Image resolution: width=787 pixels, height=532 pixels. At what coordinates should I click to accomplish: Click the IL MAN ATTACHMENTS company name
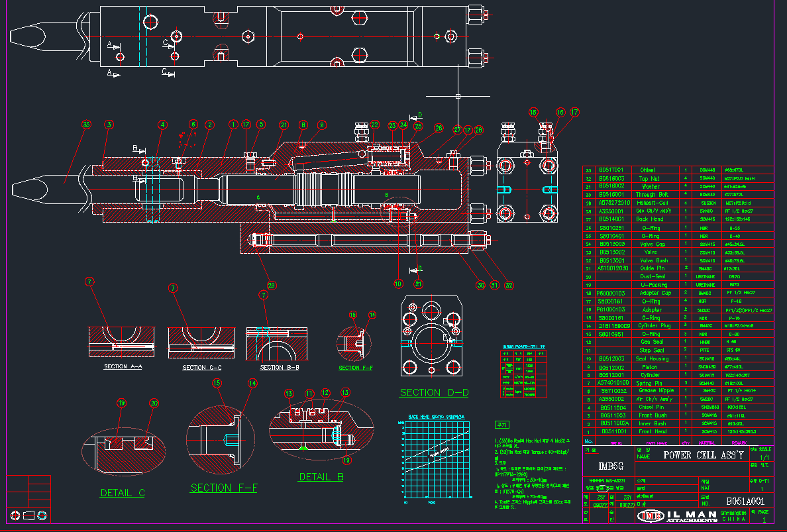click(x=692, y=517)
